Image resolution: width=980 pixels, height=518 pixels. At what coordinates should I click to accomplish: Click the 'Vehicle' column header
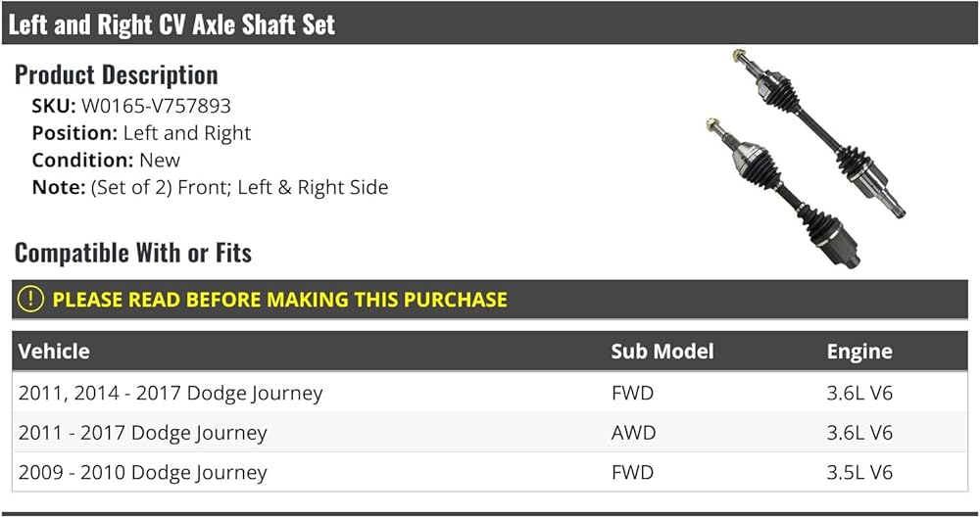point(54,352)
